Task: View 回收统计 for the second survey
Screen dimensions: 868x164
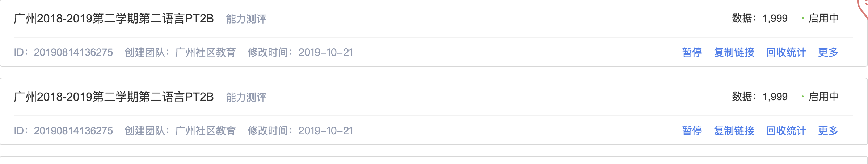Action: coord(786,131)
